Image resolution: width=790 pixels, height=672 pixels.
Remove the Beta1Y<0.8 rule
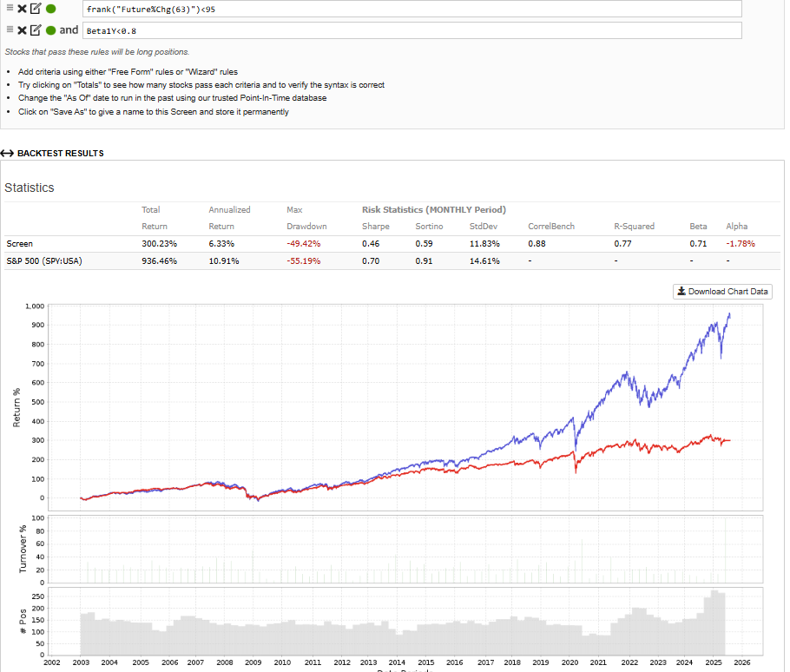tap(22, 30)
